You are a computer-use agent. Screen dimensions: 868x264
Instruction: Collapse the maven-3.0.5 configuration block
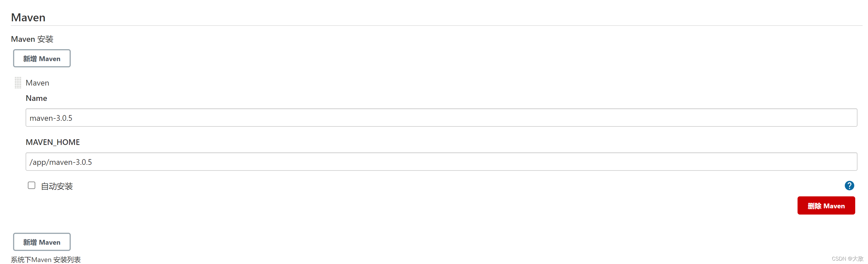click(37, 83)
